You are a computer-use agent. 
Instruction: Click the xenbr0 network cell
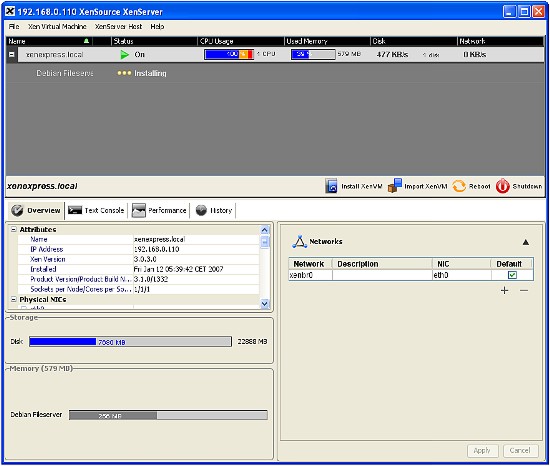click(310, 275)
